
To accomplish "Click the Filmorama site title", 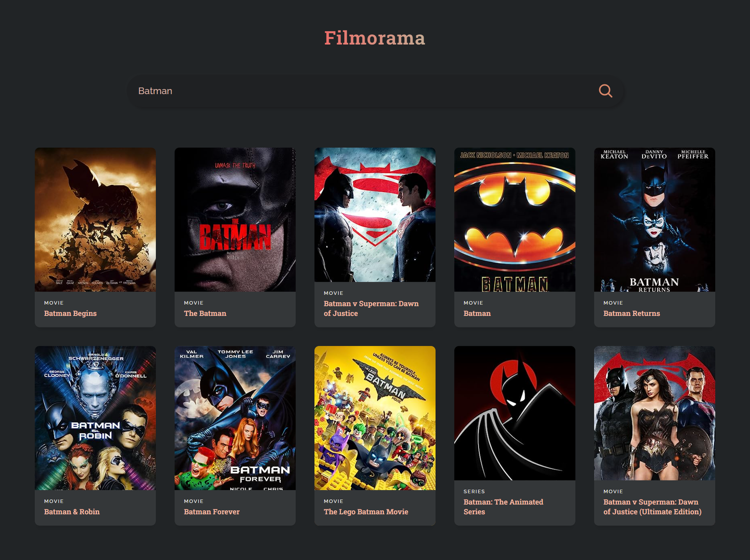I will pyautogui.click(x=375, y=38).
